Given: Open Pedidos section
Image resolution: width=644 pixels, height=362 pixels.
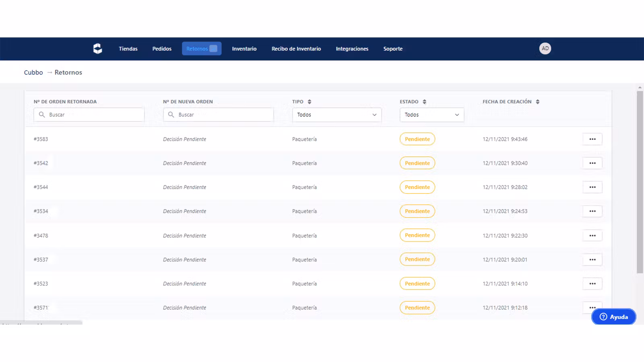Looking at the screenshot, I should [162, 49].
